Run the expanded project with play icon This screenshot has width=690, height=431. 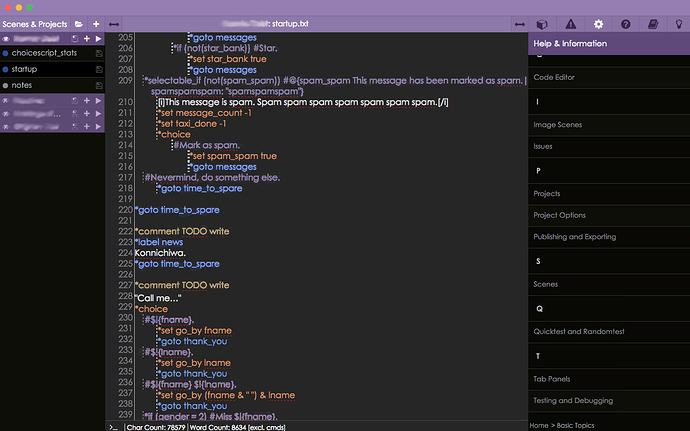(99, 39)
